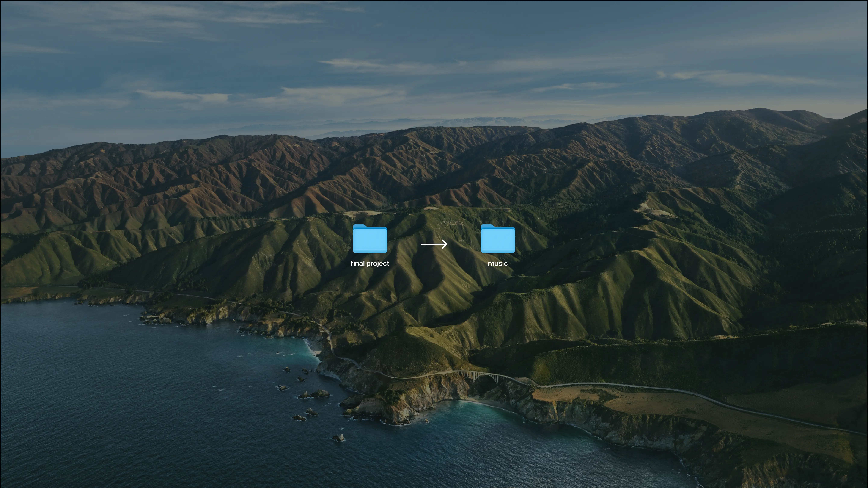The image size is (868, 488).
Task: Click the word "project" in folder label
Action: pos(378,264)
